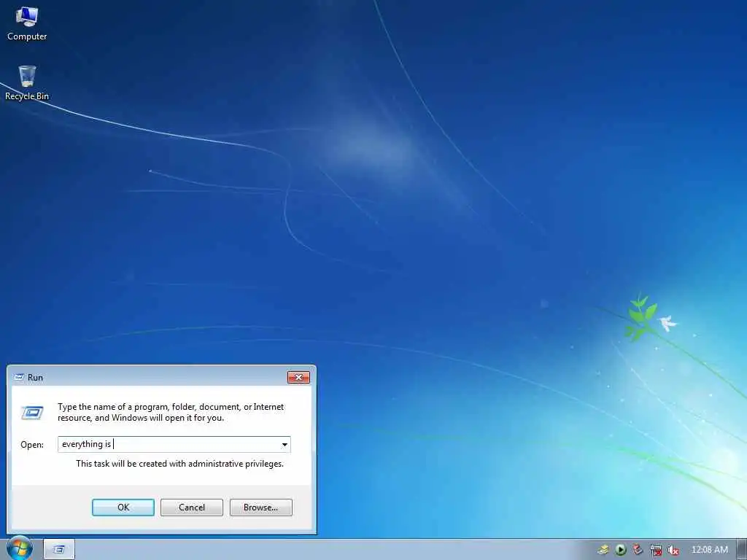Screen dimensions: 747x560
Task: Click the stacked layers tray icon
Action: (603, 550)
